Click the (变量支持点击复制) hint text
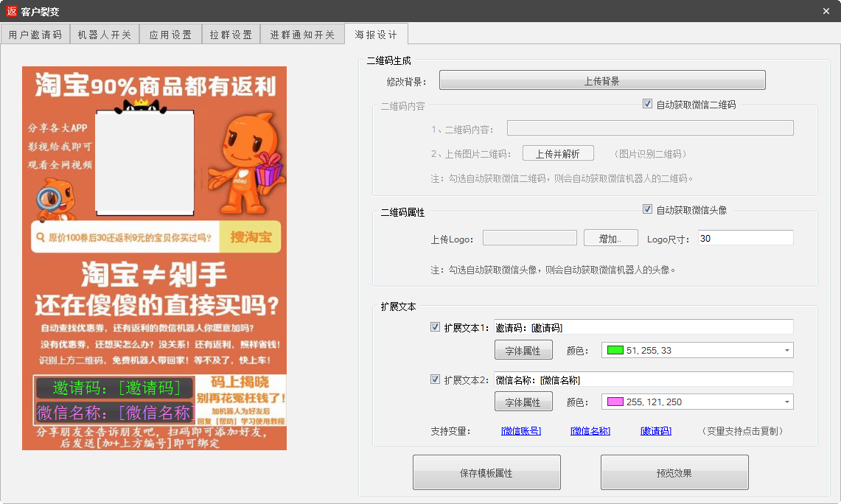 pos(742,431)
